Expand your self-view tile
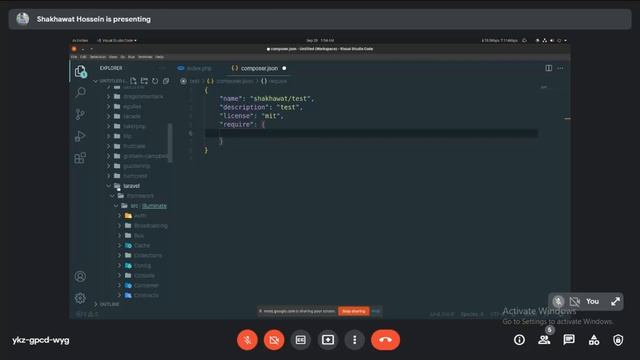This screenshot has height=360, width=640. (615, 302)
